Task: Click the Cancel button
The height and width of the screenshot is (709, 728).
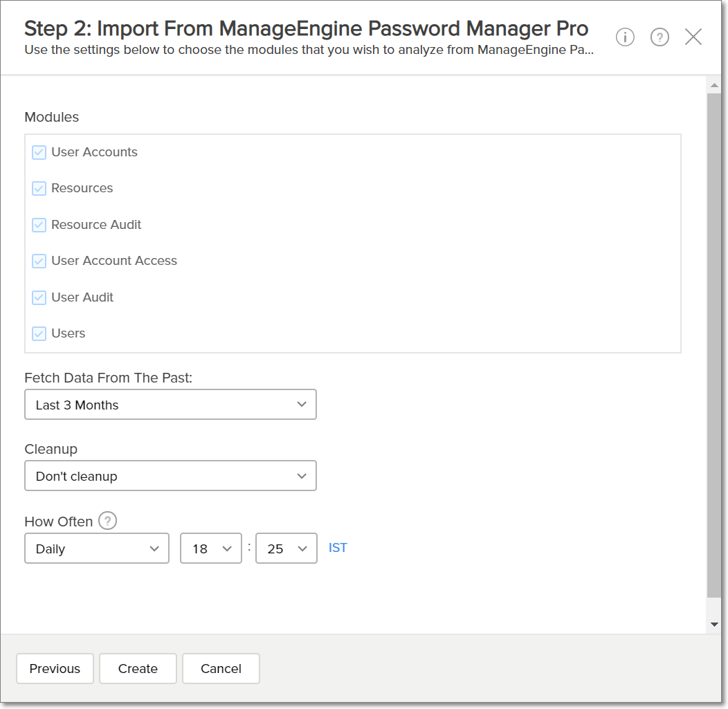Action: pos(221,669)
